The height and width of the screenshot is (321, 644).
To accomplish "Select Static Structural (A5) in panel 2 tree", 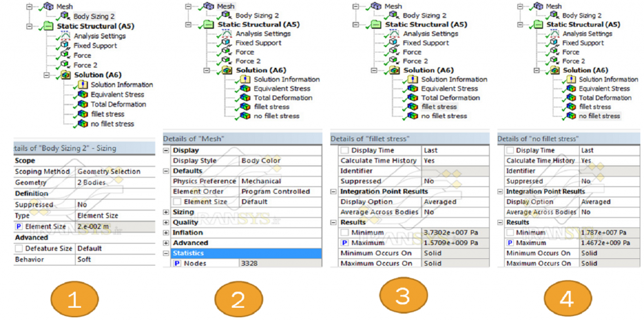I will pyautogui.click(x=258, y=24).
